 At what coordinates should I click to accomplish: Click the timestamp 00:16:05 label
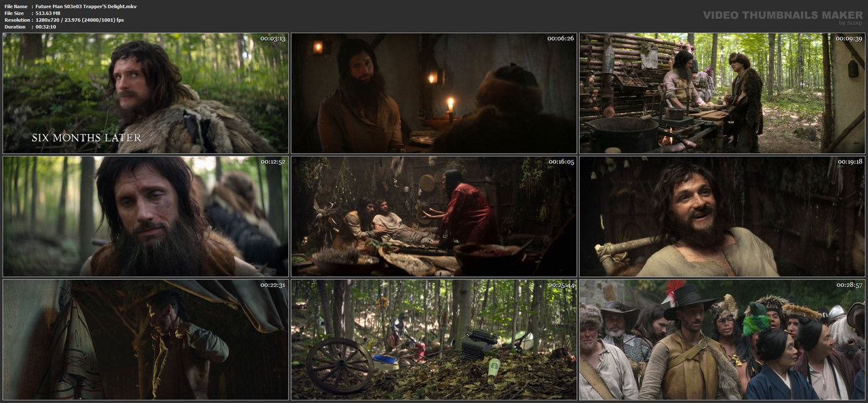[561, 162]
